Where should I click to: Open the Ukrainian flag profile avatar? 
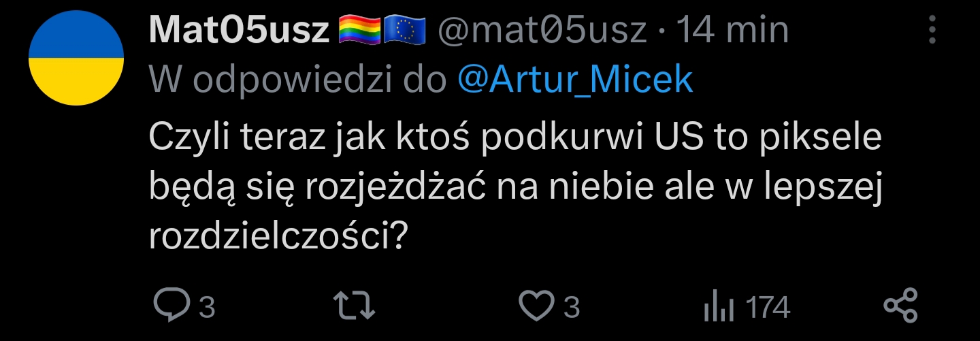click(x=76, y=58)
